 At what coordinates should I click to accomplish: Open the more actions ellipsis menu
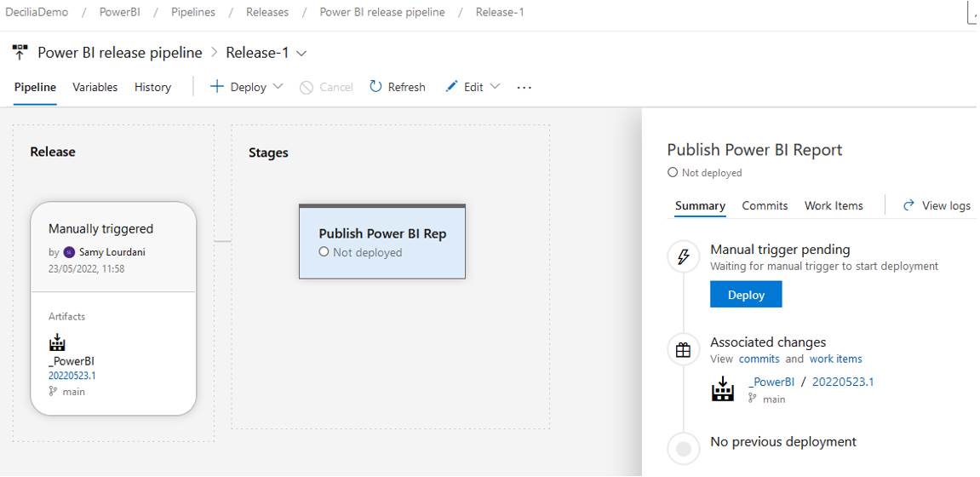(x=524, y=88)
